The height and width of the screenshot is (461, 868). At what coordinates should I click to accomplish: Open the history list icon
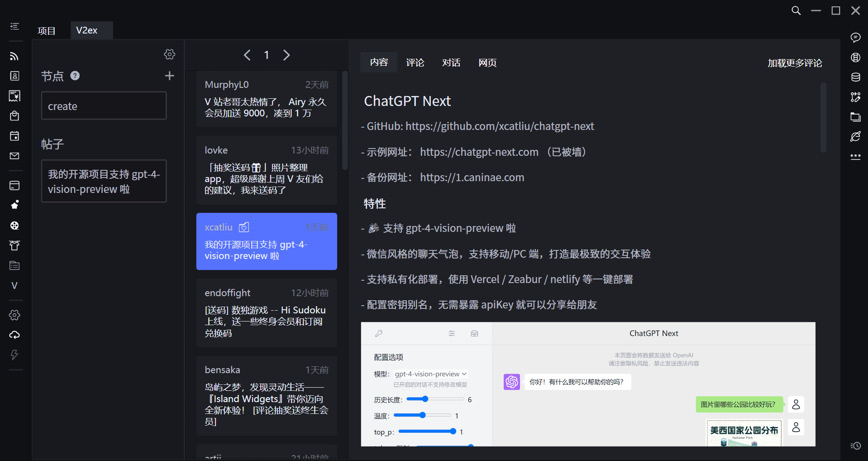855,446
